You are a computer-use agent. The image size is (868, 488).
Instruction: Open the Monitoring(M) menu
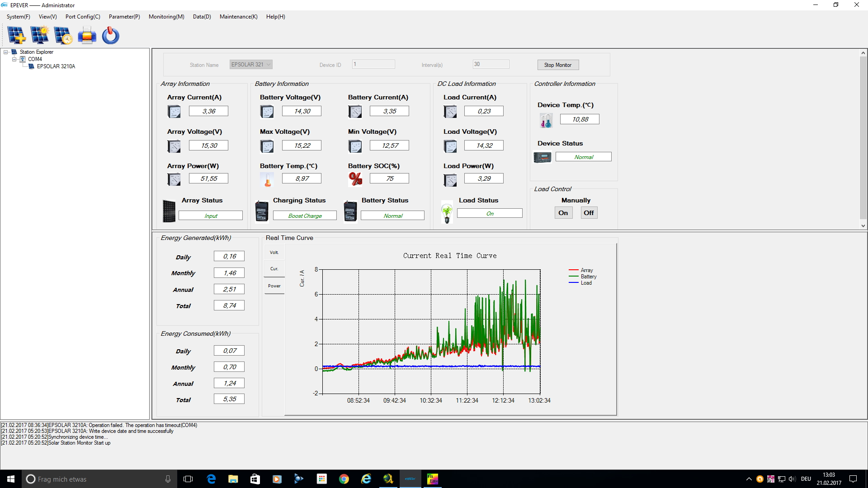pos(166,17)
